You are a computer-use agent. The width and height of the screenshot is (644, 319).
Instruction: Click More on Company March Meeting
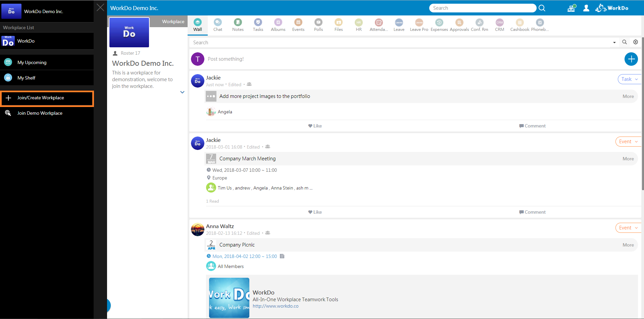628,159
